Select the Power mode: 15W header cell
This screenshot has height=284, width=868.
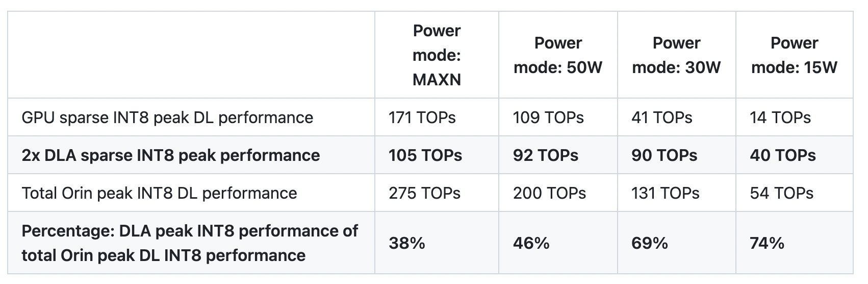[794, 55]
